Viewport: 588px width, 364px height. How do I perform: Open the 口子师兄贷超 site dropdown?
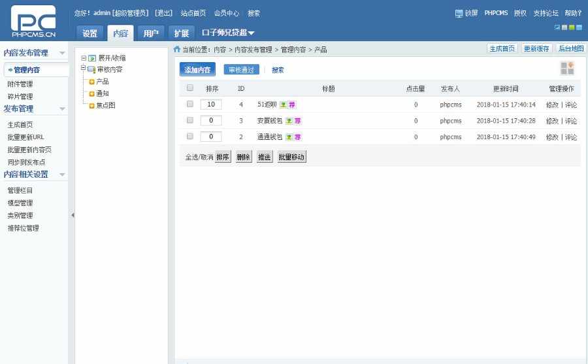[x=228, y=33]
